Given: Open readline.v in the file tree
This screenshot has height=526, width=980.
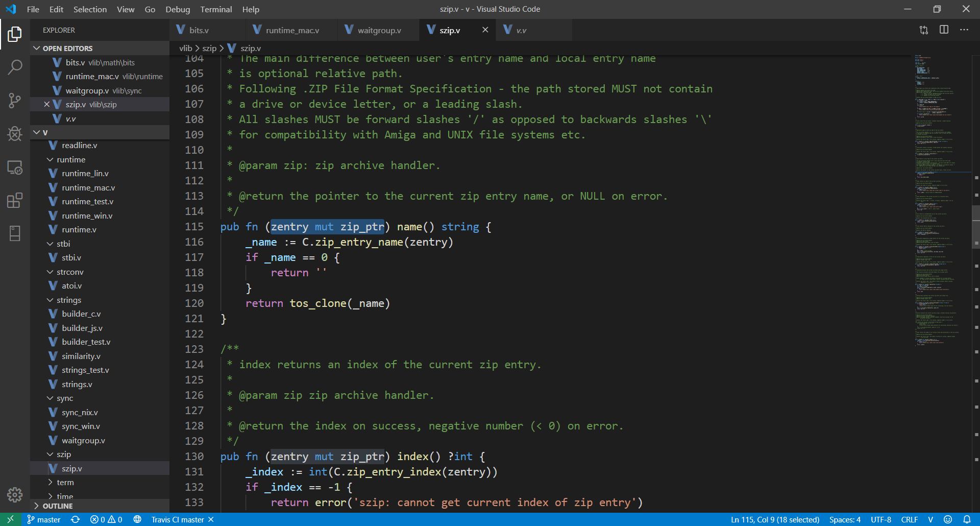Looking at the screenshot, I should (100, 145).
